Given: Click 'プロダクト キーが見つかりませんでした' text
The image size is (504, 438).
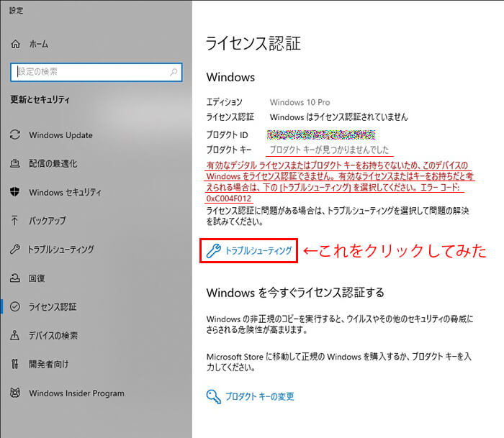Looking at the screenshot, I should 329,150.
